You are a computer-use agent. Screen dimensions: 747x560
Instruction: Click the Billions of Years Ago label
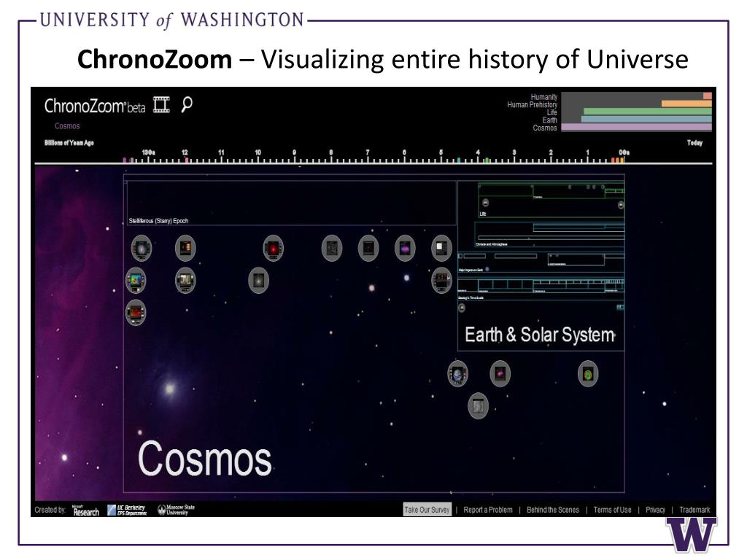coord(69,142)
